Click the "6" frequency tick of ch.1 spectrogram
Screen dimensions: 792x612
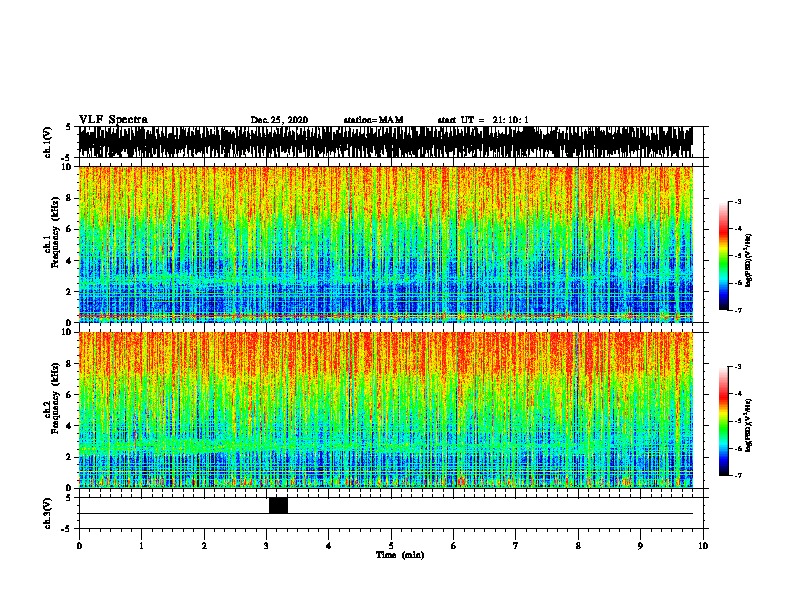[70, 229]
